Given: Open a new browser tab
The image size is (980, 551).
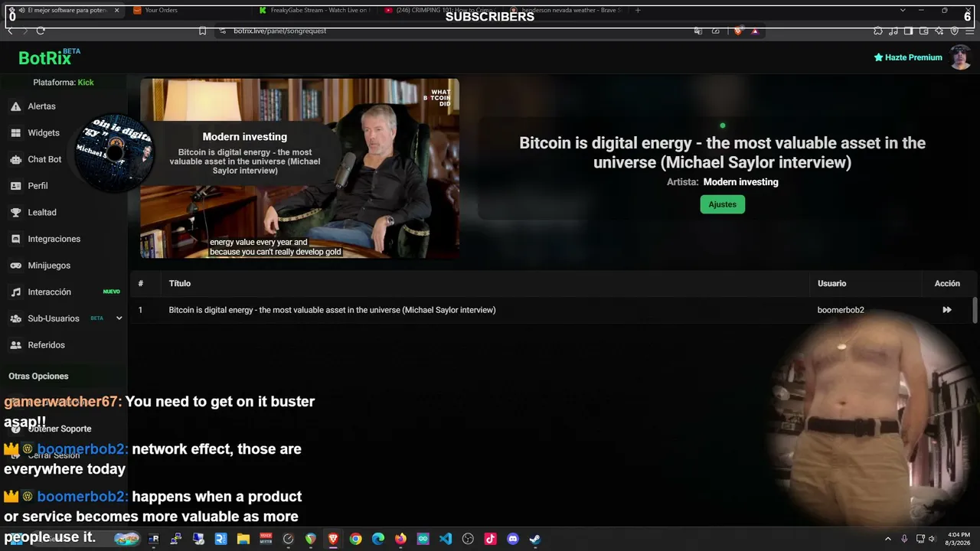Looking at the screenshot, I should 638,11.
